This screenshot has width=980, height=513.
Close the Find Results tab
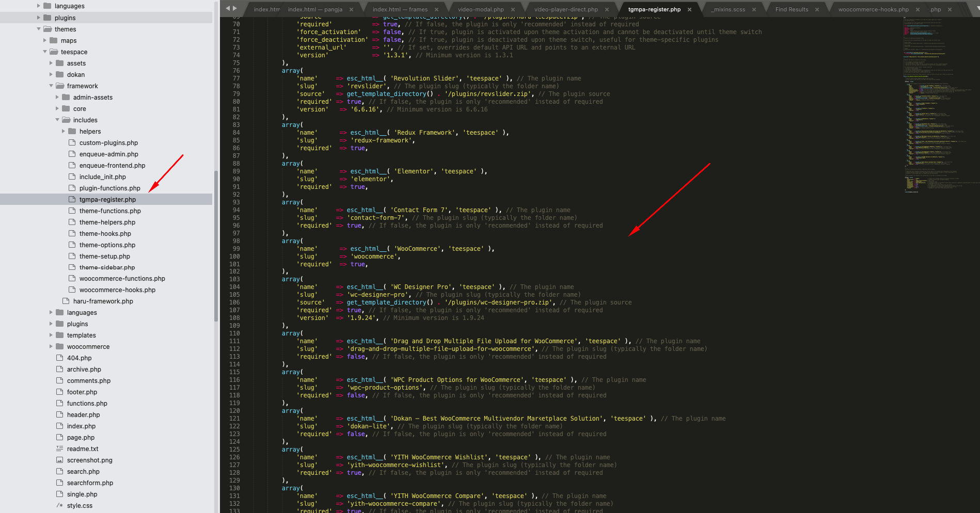click(x=817, y=9)
